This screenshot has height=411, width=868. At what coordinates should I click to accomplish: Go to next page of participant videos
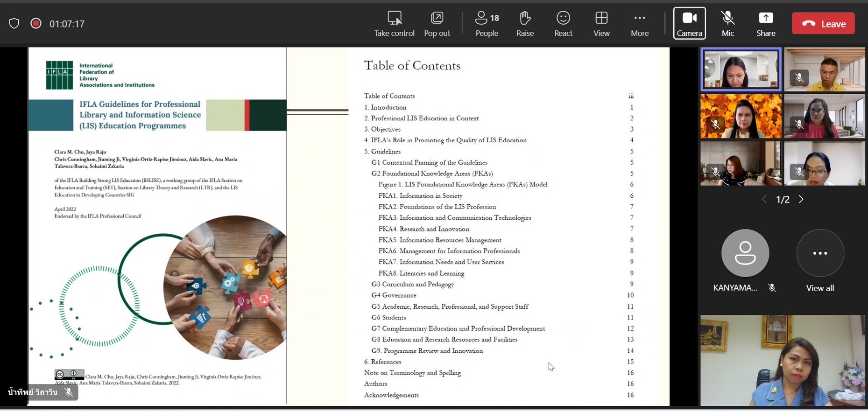[x=801, y=200]
